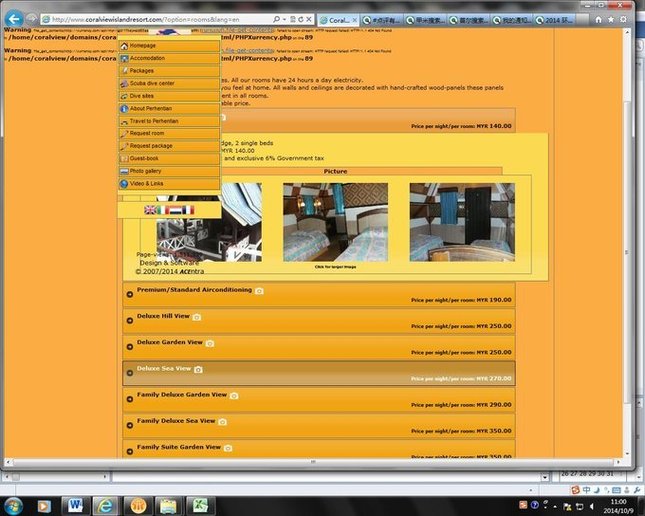Expand Premium/Standard Airconditioning room row
Viewport: 645px width, 516px height.
point(319,294)
